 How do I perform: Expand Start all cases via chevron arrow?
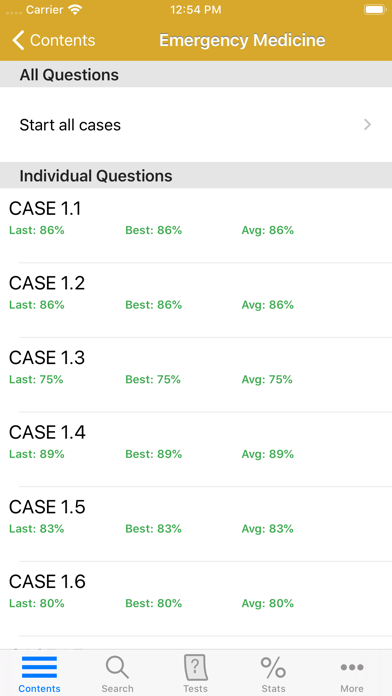(x=367, y=125)
